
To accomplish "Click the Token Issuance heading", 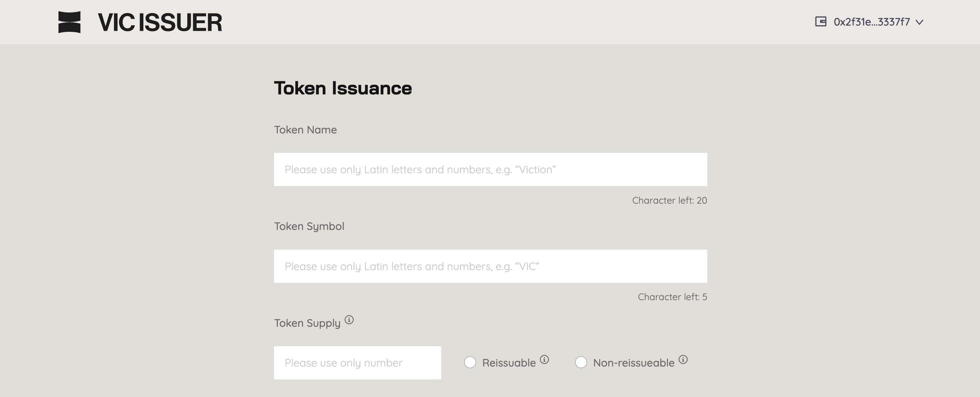I will [x=343, y=88].
